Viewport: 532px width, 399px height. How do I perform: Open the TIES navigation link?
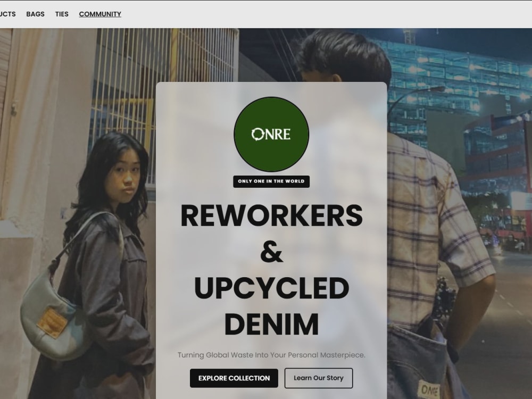pos(62,14)
